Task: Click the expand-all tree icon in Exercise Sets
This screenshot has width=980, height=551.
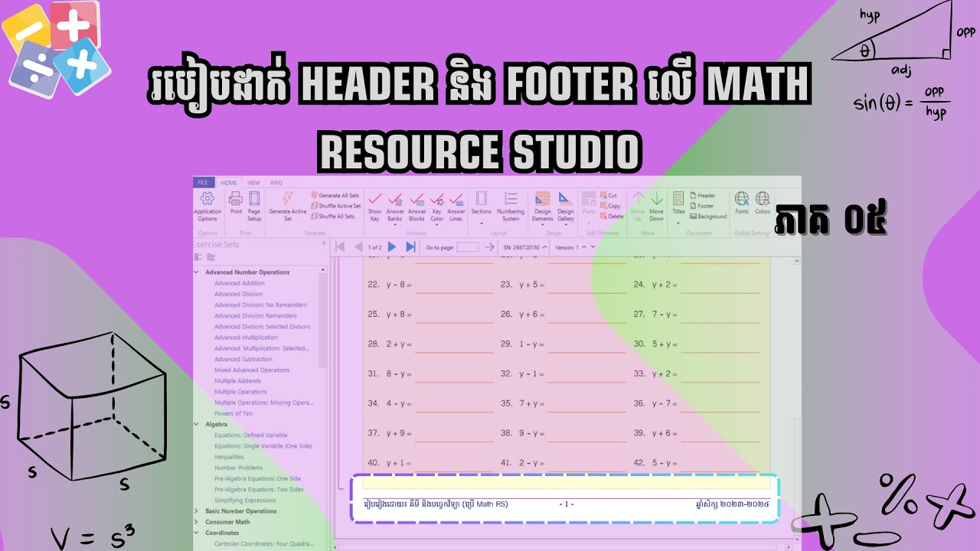Action: [x=211, y=257]
